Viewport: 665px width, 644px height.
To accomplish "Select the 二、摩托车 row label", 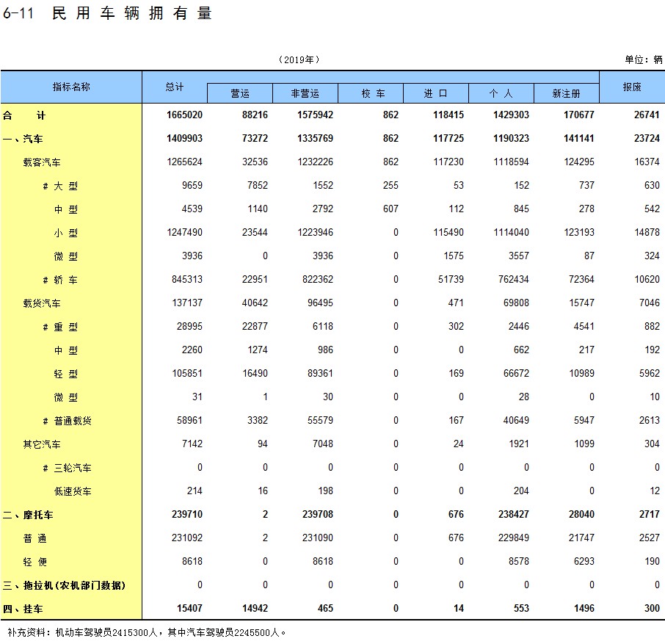I will (28, 515).
